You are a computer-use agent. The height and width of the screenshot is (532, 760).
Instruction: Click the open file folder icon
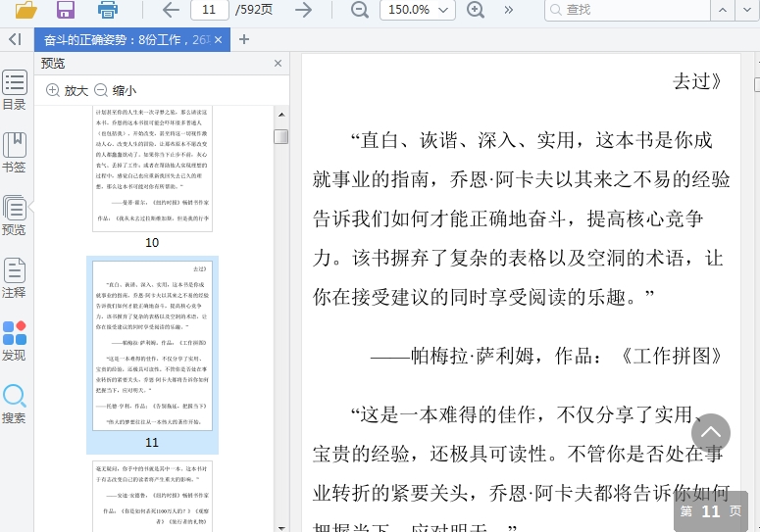point(26,10)
